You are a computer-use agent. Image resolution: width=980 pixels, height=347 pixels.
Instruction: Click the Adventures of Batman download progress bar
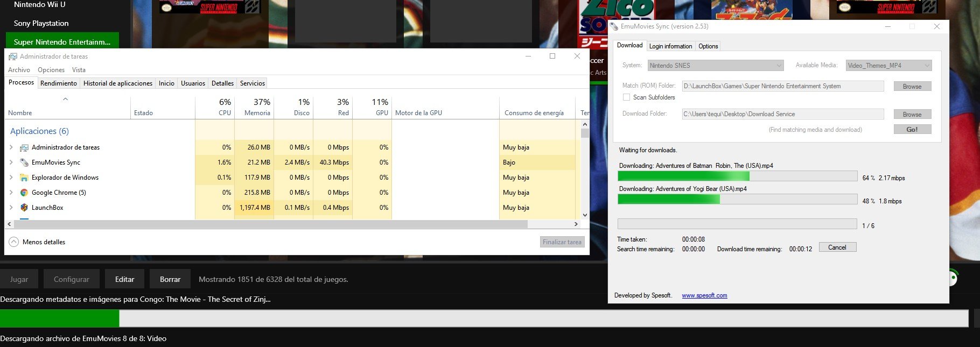(737, 176)
